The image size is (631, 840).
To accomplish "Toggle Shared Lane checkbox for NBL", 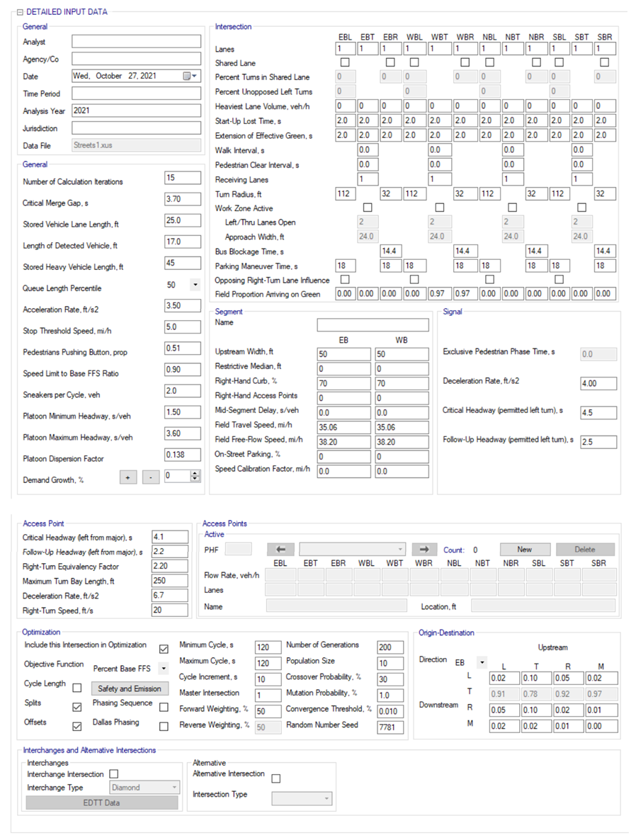I will [489, 62].
